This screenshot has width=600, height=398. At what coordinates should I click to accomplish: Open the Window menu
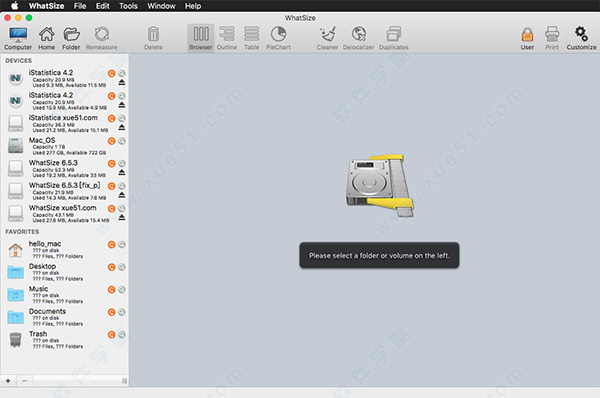[161, 6]
